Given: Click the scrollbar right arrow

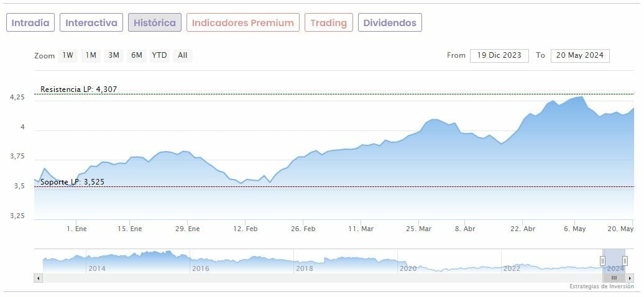Looking at the screenshot, I should [x=631, y=278].
